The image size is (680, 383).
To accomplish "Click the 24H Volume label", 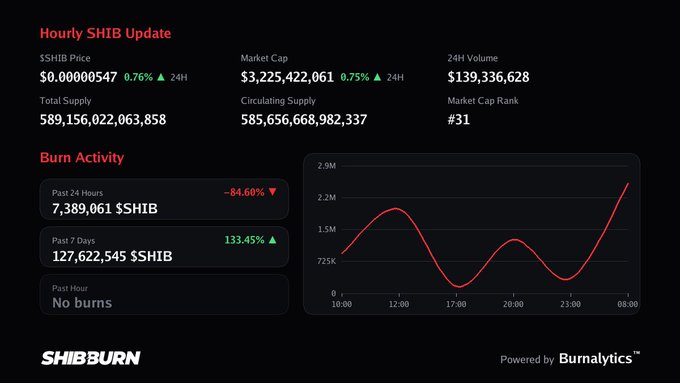I will click(x=473, y=58).
